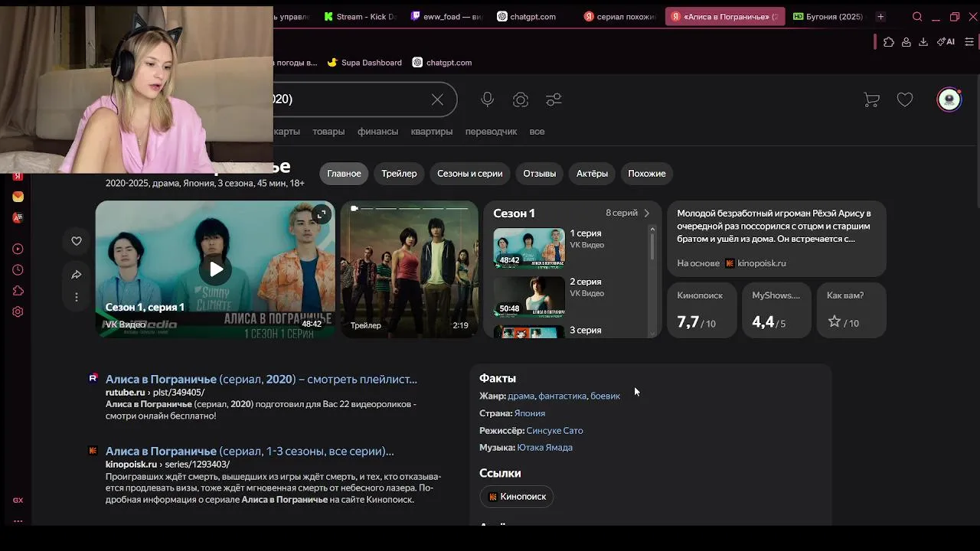The width and height of the screenshot is (980, 551).
Task: Select 2 серия episode thumbnail
Action: 529,296
